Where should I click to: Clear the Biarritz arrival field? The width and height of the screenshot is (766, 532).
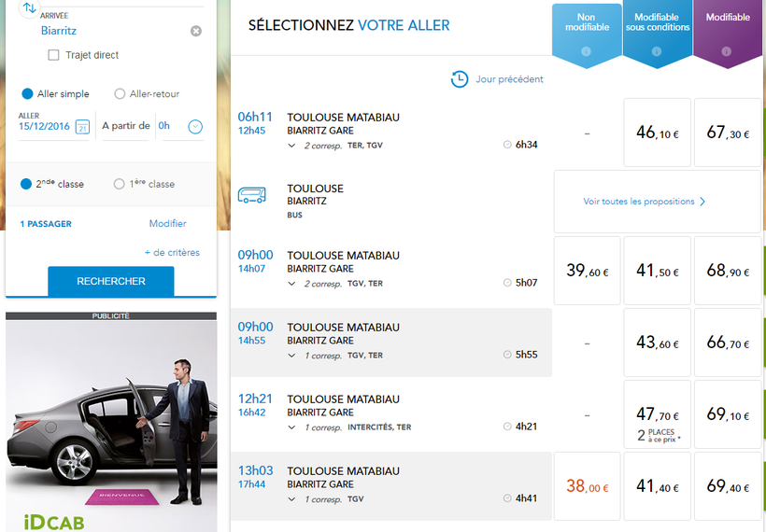point(196,31)
